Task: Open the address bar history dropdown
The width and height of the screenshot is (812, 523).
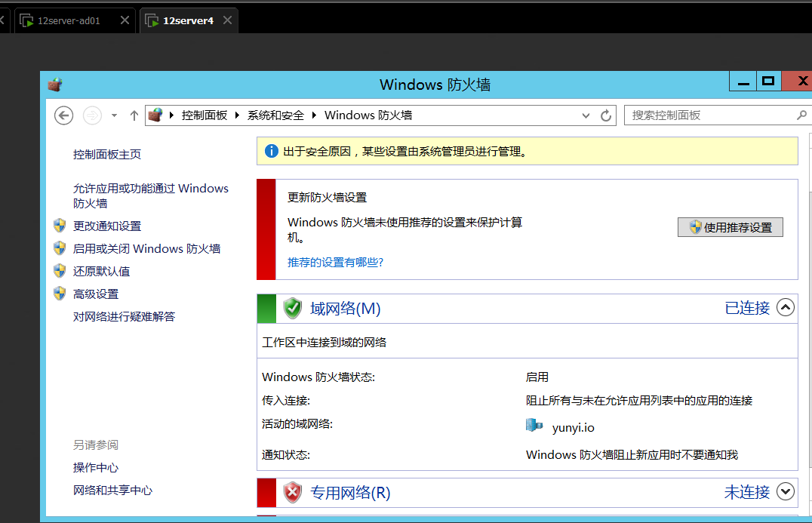Action: click(x=586, y=115)
